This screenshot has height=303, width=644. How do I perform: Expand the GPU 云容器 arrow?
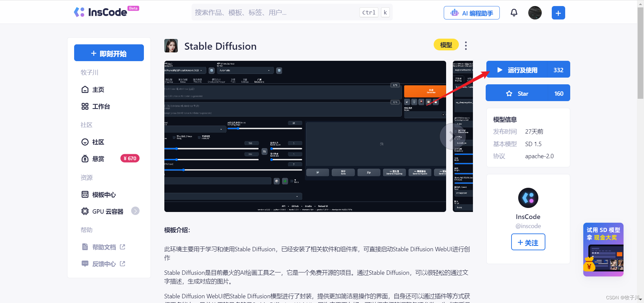136,211
